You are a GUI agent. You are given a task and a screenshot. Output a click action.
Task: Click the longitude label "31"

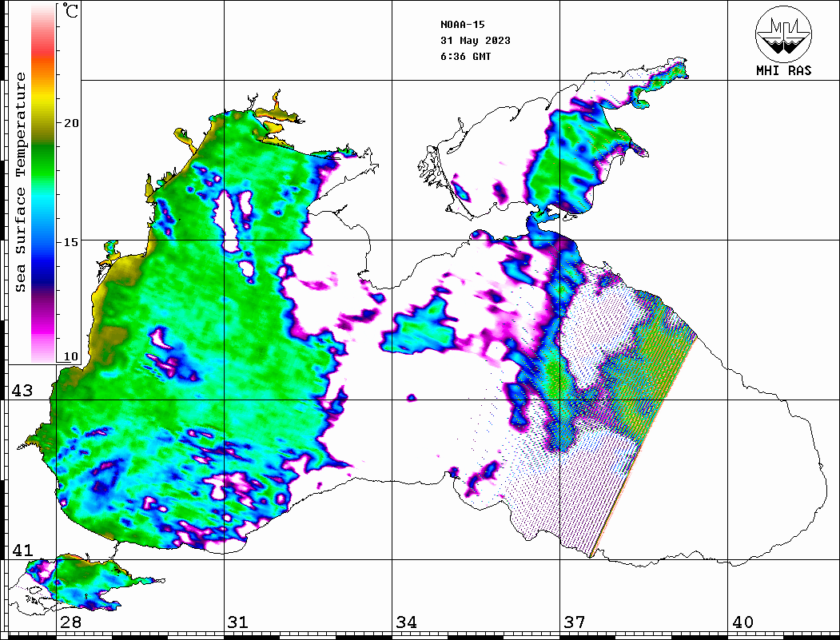tap(238, 622)
